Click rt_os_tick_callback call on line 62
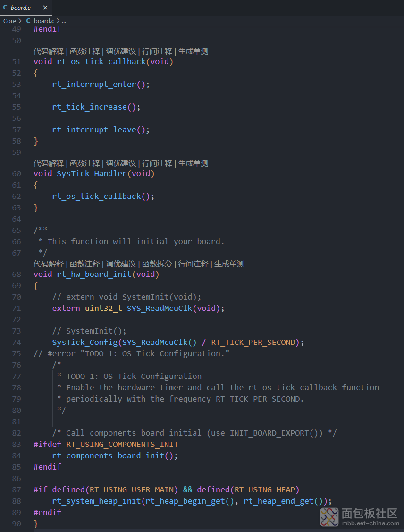This screenshot has height=532, width=404. (x=97, y=196)
